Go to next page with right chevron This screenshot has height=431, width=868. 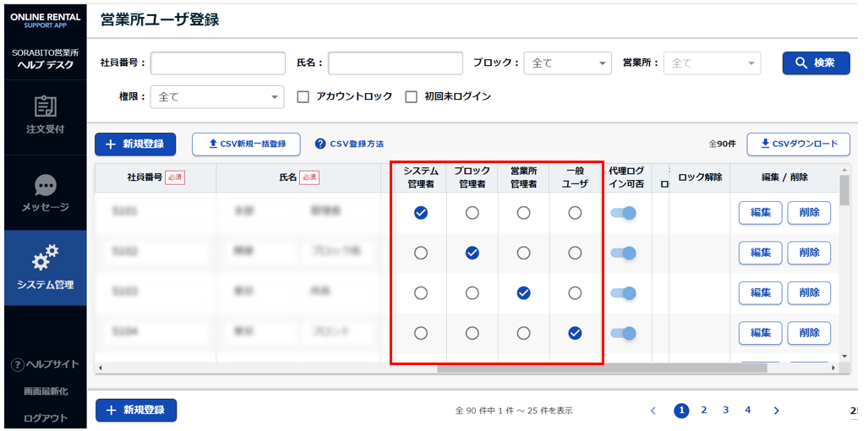click(x=776, y=411)
